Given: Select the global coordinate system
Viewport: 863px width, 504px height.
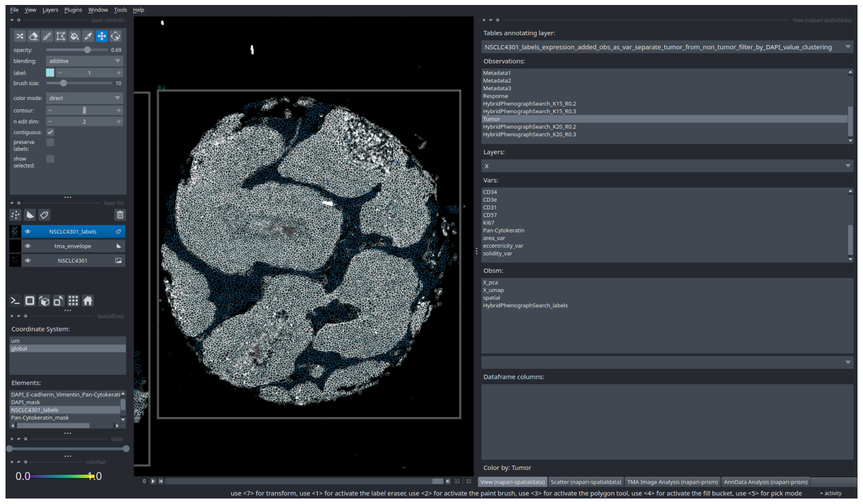Looking at the screenshot, I should pyautogui.click(x=68, y=348).
